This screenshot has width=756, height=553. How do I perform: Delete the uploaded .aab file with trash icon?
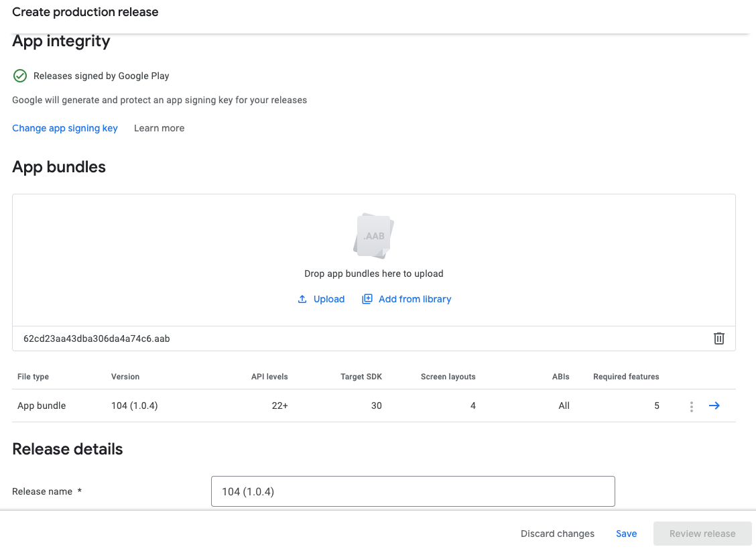(718, 339)
